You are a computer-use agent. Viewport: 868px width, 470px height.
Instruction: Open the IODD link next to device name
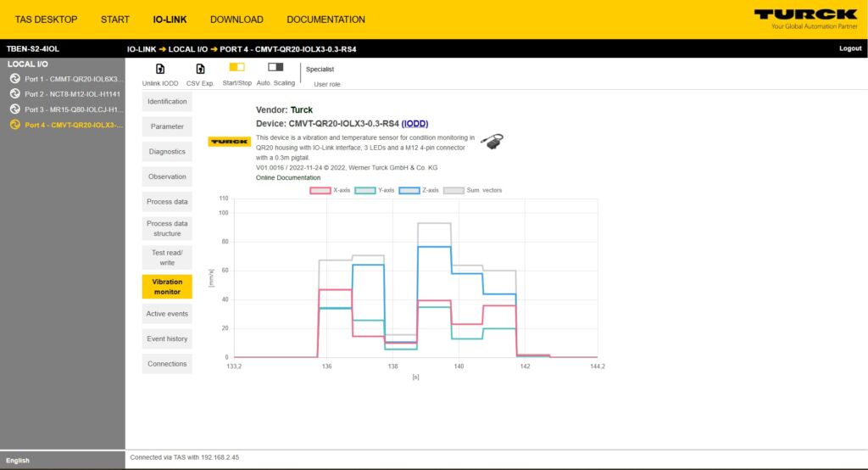415,123
